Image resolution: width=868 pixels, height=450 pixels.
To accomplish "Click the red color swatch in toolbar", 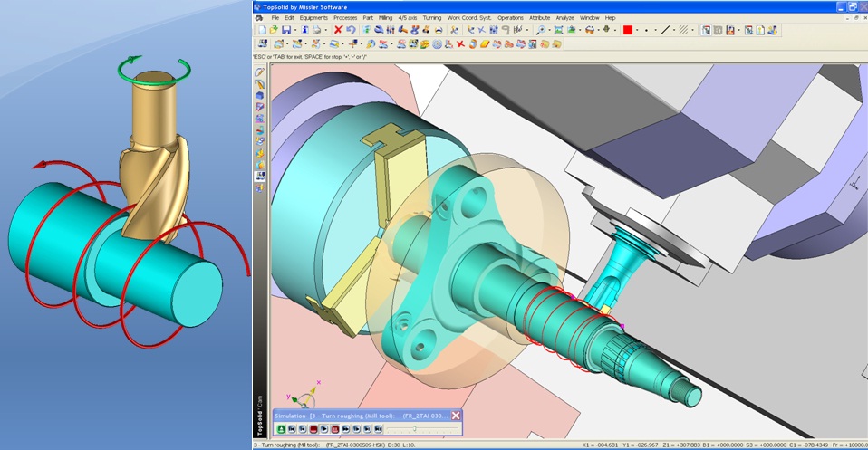I will [628, 30].
